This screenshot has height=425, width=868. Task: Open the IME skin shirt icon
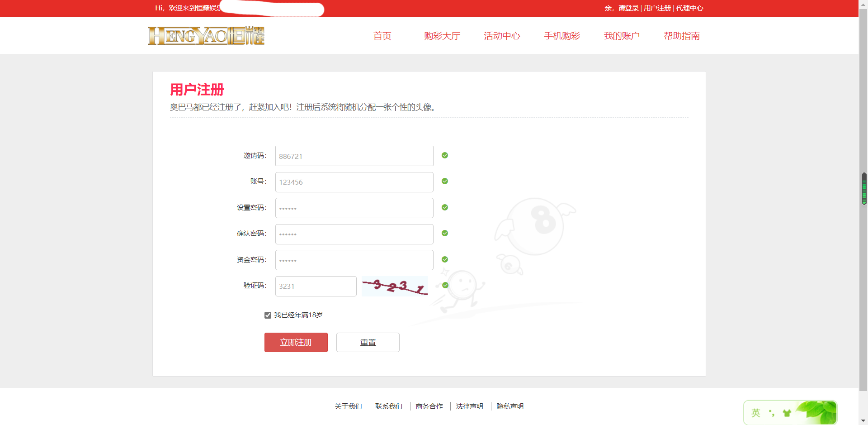tap(787, 413)
